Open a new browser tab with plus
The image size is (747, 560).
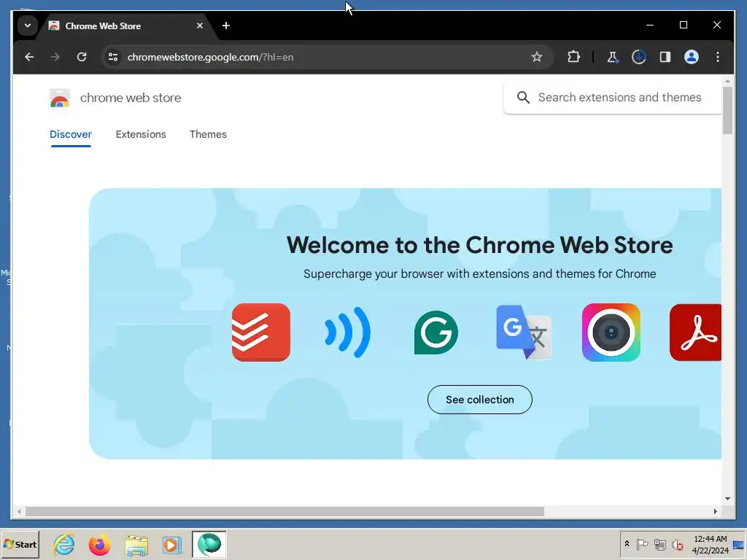click(x=226, y=26)
